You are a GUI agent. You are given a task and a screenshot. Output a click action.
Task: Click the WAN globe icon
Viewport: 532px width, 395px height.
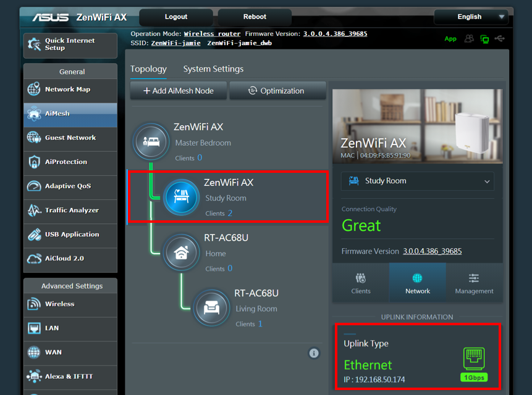pos(34,352)
